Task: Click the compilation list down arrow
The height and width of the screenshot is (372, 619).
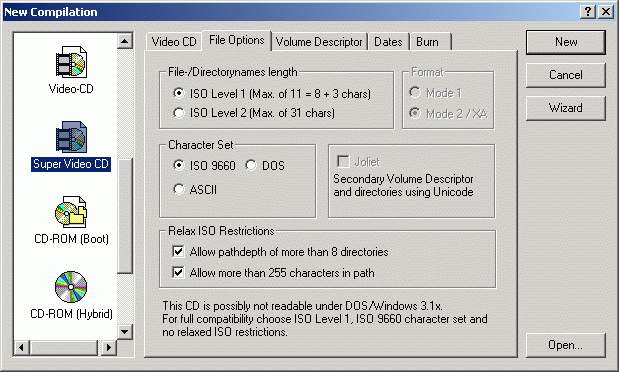Action: point(125,331)
